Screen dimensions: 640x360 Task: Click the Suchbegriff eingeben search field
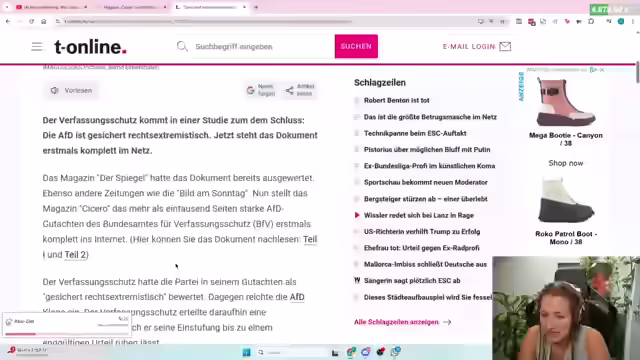click(x=263, y=47)
